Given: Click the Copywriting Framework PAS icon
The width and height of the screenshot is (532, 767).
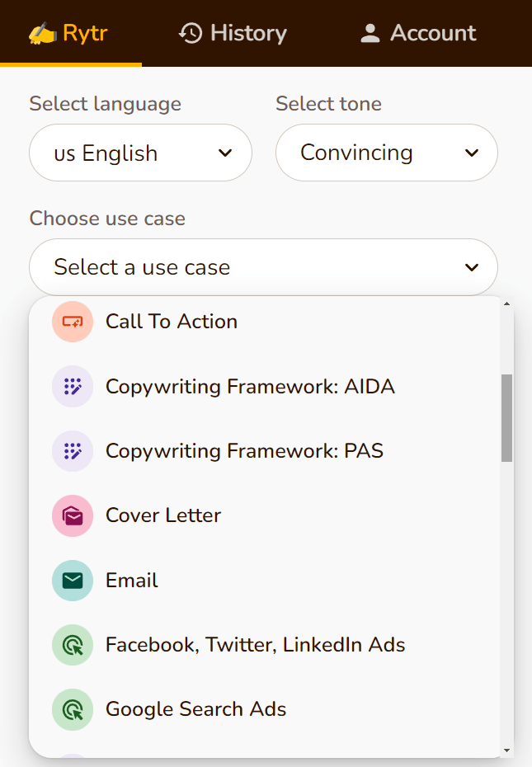Looking at the screenshot, I should click(x=71, y=451).
